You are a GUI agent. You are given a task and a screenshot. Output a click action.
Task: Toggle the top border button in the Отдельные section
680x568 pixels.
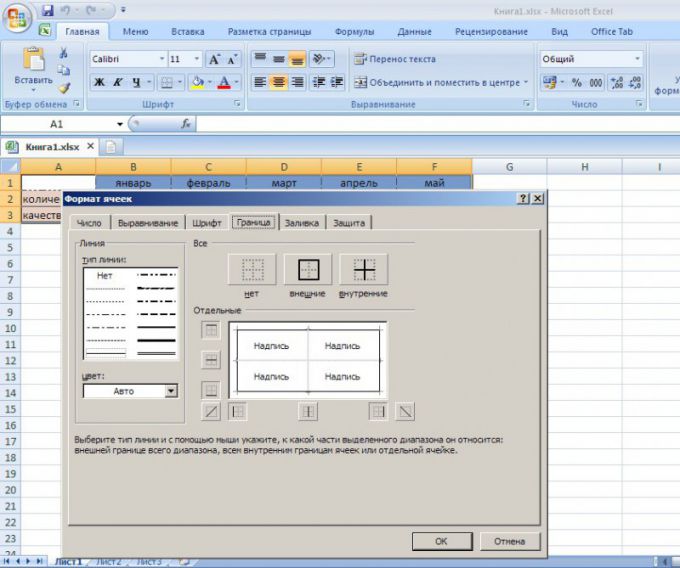click(211, 330)
